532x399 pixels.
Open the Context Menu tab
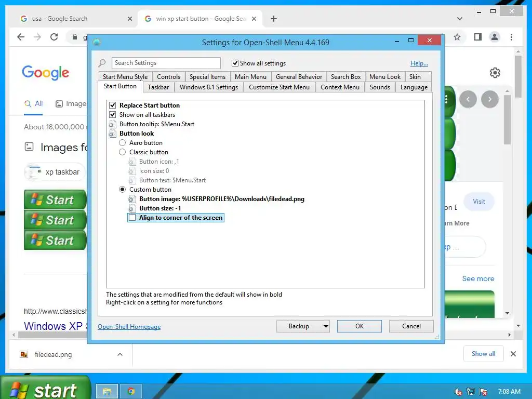tap(340, 87)
